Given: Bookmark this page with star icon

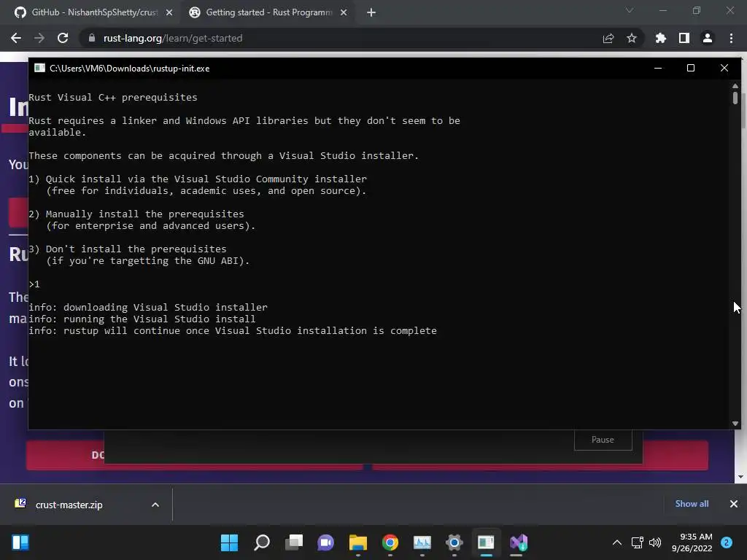Looking at the screenshot, I should point(631,38).
